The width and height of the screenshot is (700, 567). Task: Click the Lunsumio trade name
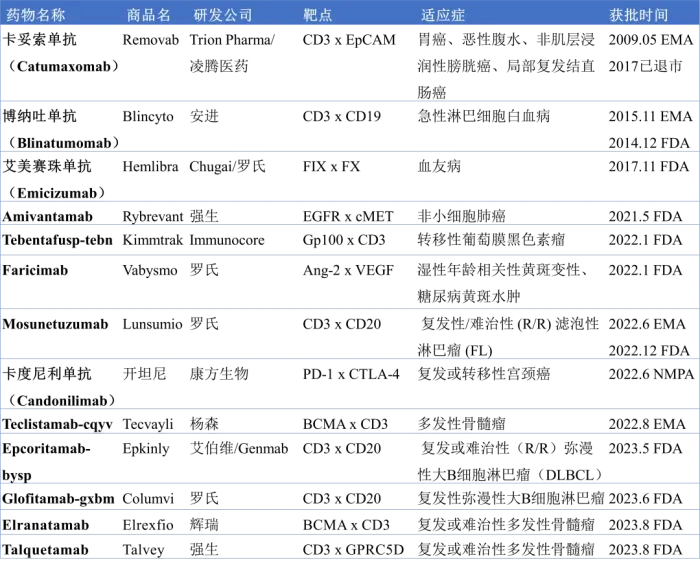(x=152, y=324)
